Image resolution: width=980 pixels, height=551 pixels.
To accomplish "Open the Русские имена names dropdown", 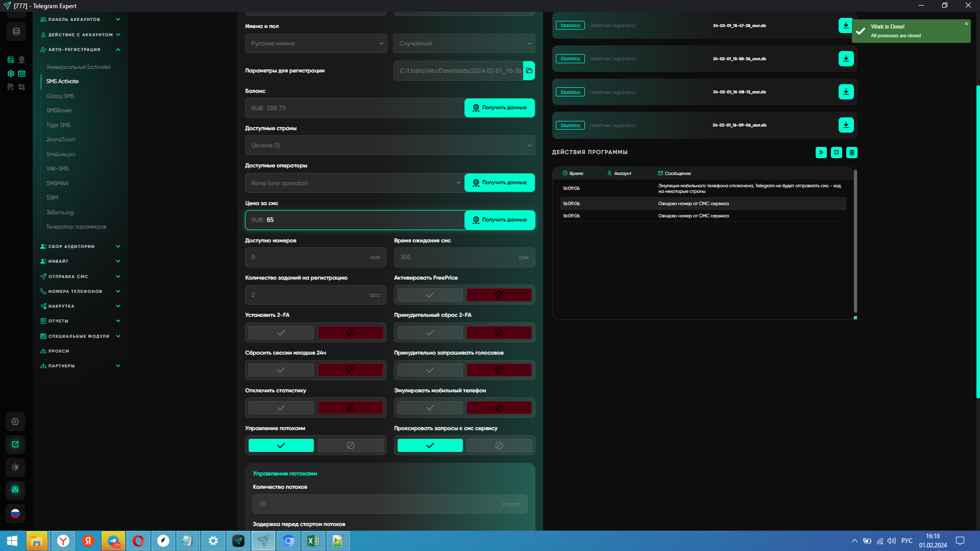I will click(x=315, y=43).
